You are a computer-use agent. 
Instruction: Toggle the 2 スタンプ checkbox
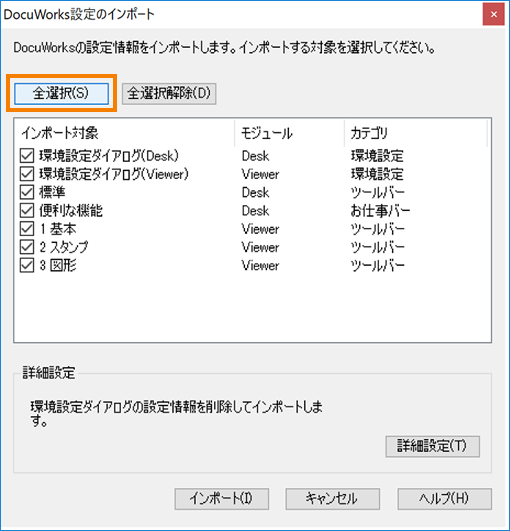[27, 248]
